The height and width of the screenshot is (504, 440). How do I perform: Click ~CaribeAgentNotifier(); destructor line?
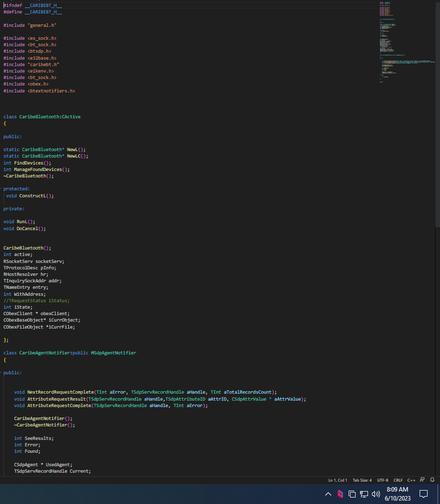click(44, 424)
